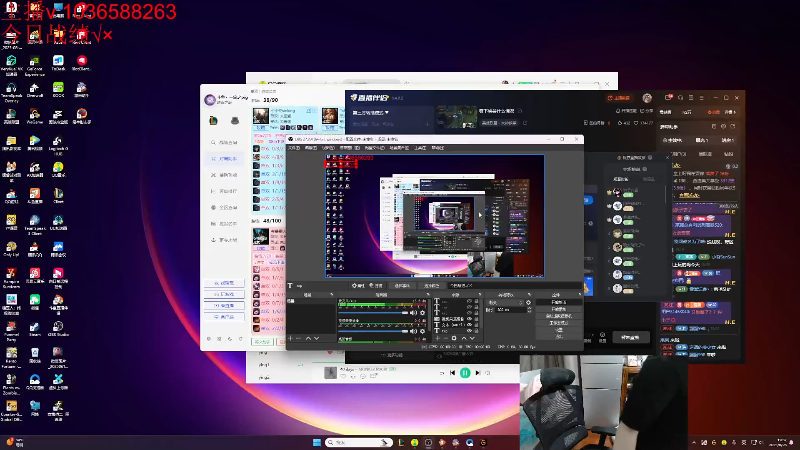Mute the first audio mixer channel
800x450 pixels.
413,313
